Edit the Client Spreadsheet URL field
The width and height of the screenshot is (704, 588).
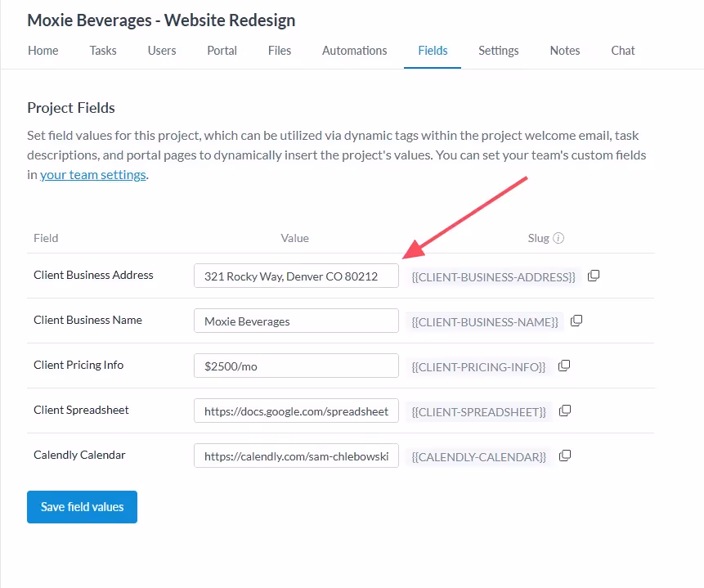tap(296, 411)
